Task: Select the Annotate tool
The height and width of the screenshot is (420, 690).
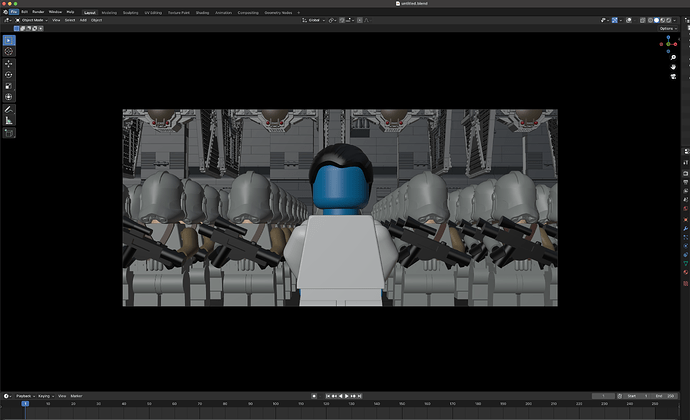Action: pyautogui.click(x=9, y=109)
